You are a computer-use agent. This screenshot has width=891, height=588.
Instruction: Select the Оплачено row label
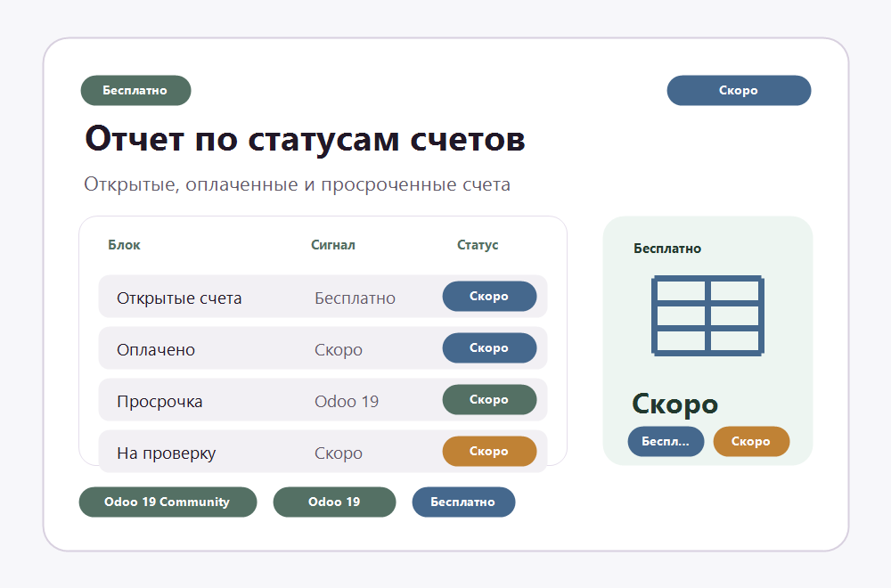click(156, 350)
